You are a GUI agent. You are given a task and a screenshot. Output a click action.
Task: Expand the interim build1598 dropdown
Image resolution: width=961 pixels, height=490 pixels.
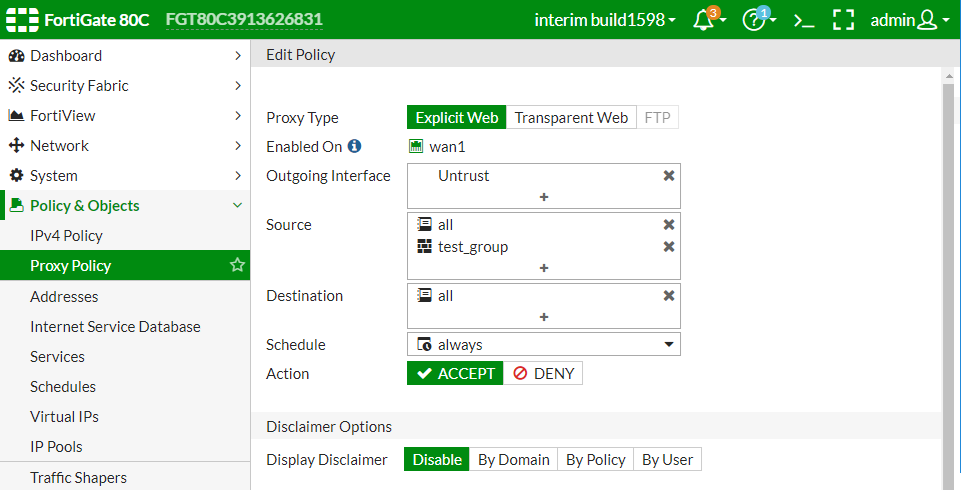[605, 20]
